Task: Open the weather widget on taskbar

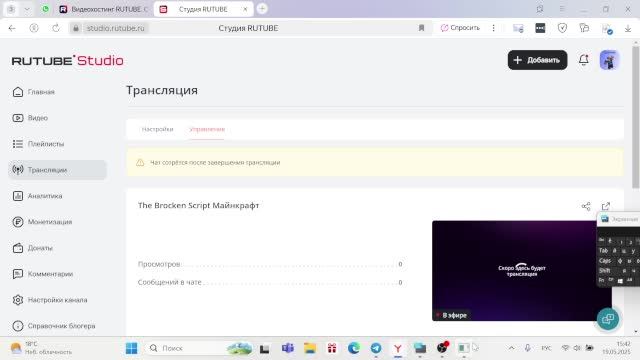Action: (41, 348)
